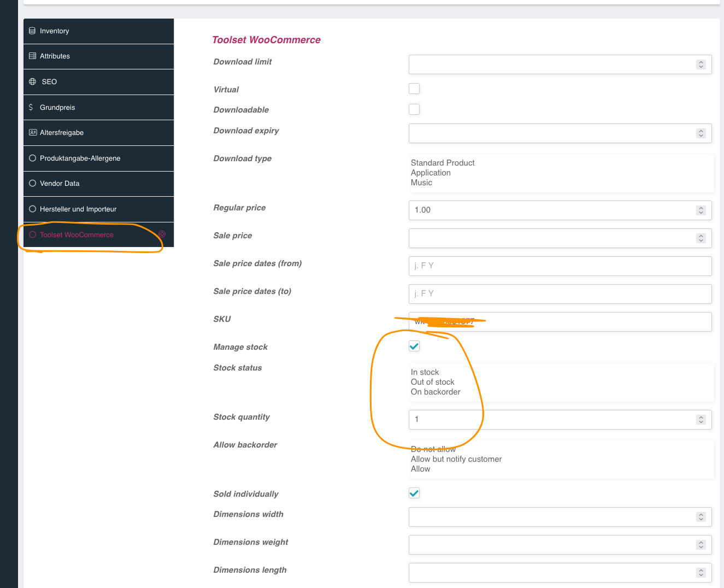Click the Altersfreigabe ID card icon
The height and width of the screenshot is (588, 724).
[33, 133]
